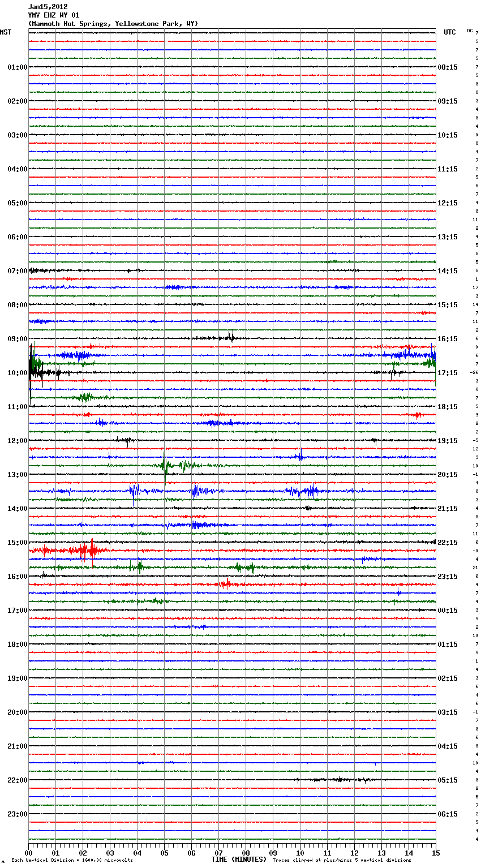The height and width of the screenshot is (868, 481).
Task: Click minute tick label 05 on x-axis
Action: [x=164, y=853]
